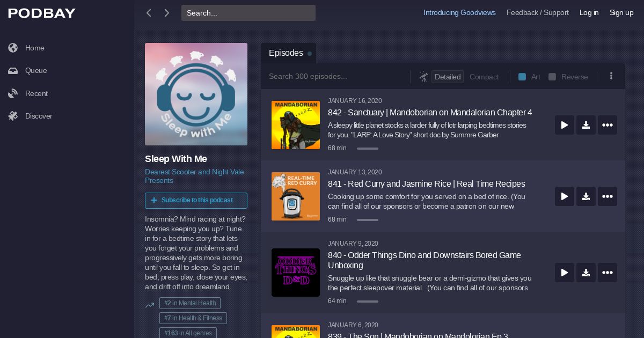Switch to Compact view
This screenshot has height=338, width=644.
[x=484, y=77]
